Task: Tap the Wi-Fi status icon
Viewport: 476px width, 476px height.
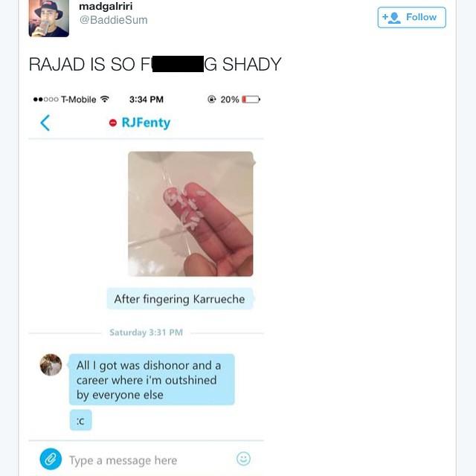Action: tap(105, 99)
